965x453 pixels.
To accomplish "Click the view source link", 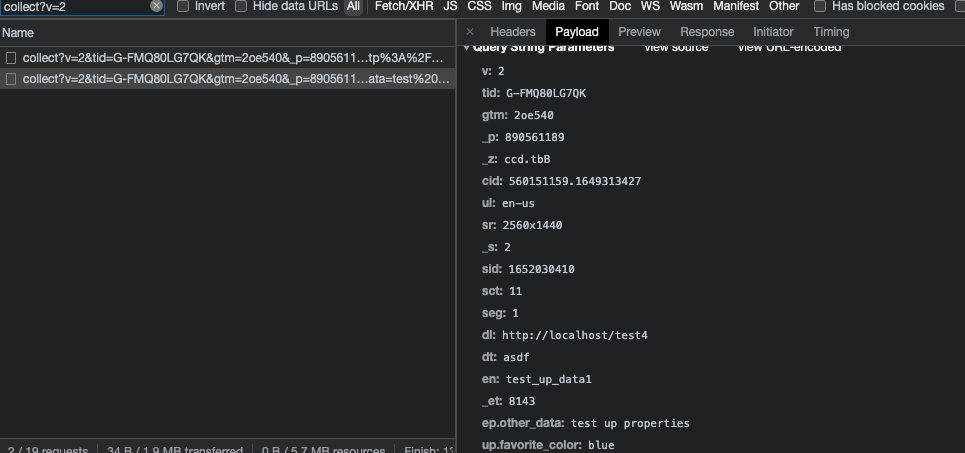I will tap(676, 48).
